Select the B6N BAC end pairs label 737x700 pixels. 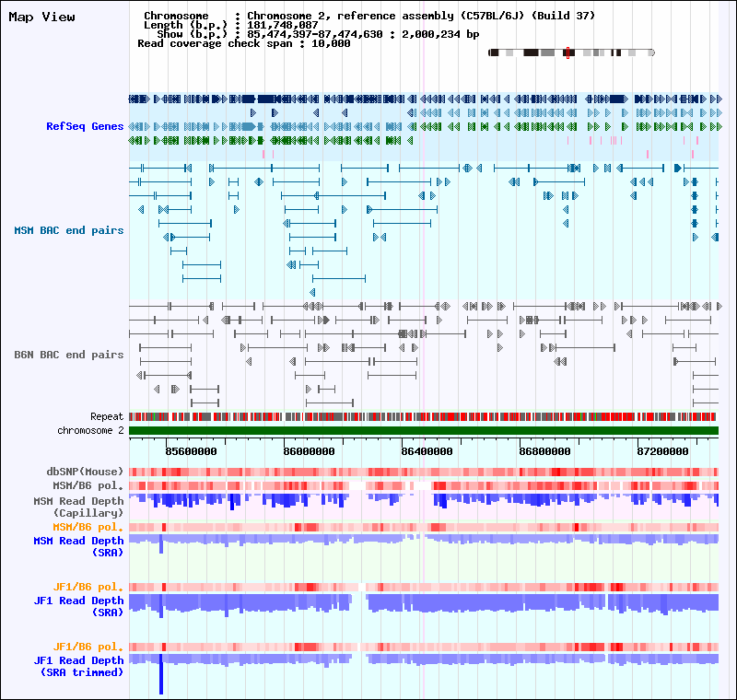point(68,355)
